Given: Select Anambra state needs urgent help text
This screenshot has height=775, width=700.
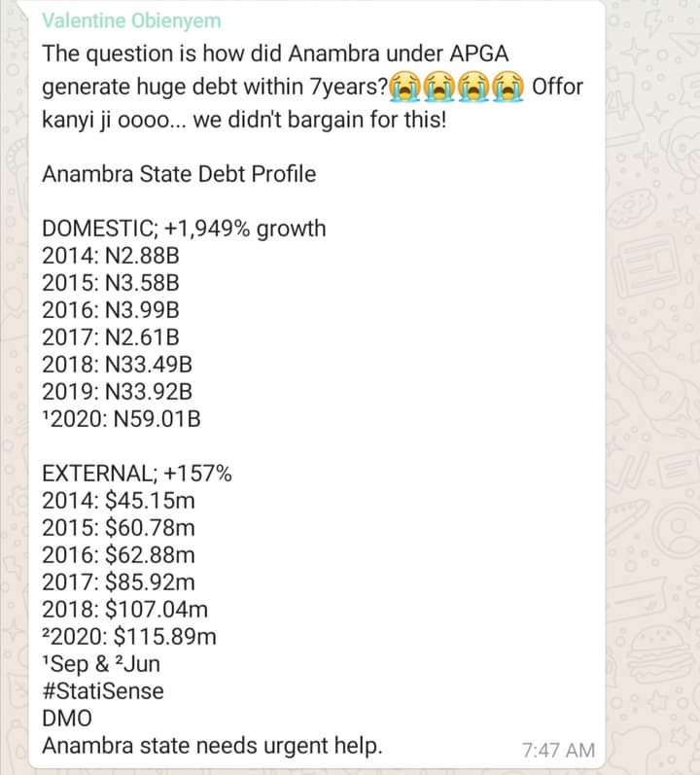Looking at the screenshot, I should (x=213, y=747).
